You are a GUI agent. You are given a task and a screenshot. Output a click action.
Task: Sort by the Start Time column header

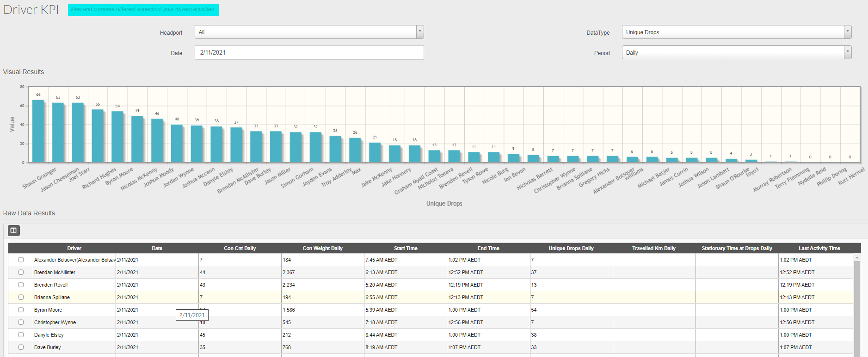(x=406, y=248)
